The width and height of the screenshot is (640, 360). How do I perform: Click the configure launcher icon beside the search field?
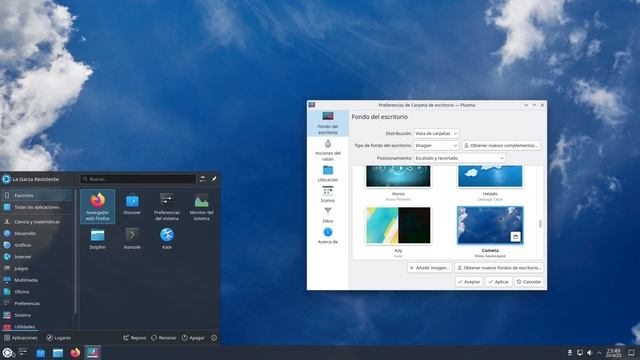coord(202,179)
